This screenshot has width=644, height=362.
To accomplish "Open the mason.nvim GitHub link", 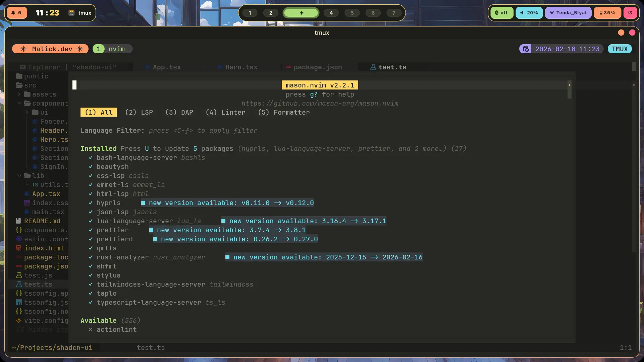I will [320, 103].
